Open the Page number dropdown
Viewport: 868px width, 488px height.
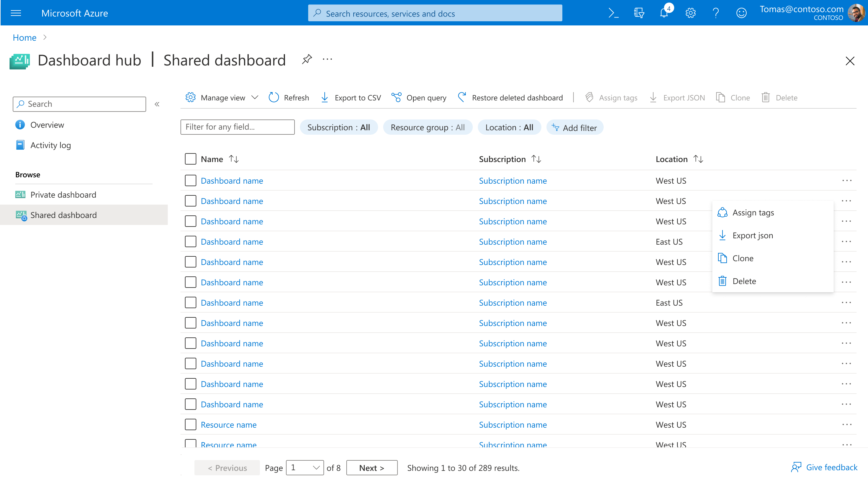304,468
